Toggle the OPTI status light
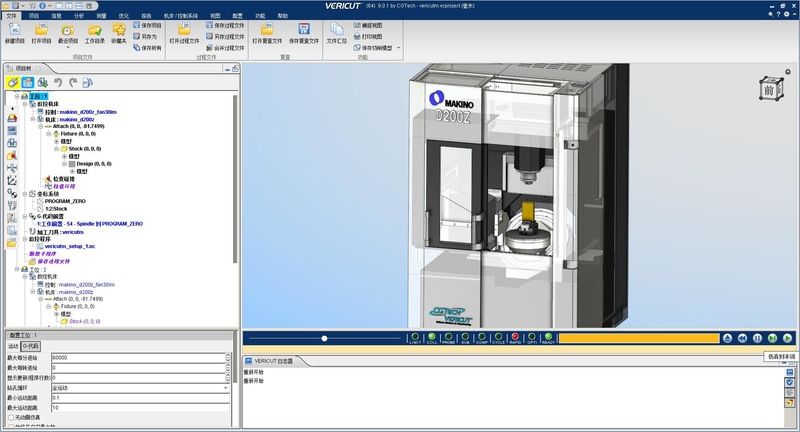The height and width of the screenshot is (432, 800). (x=532, y=337)
